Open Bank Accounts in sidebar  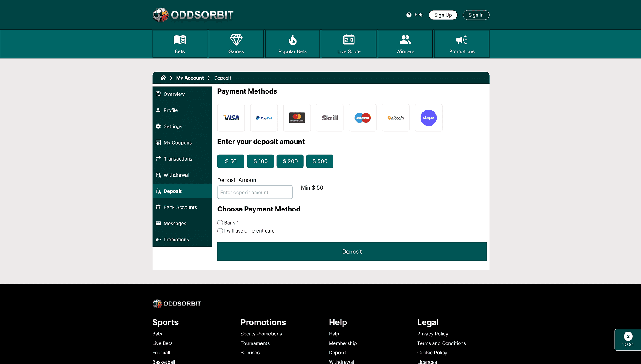[x=182, y=207]
